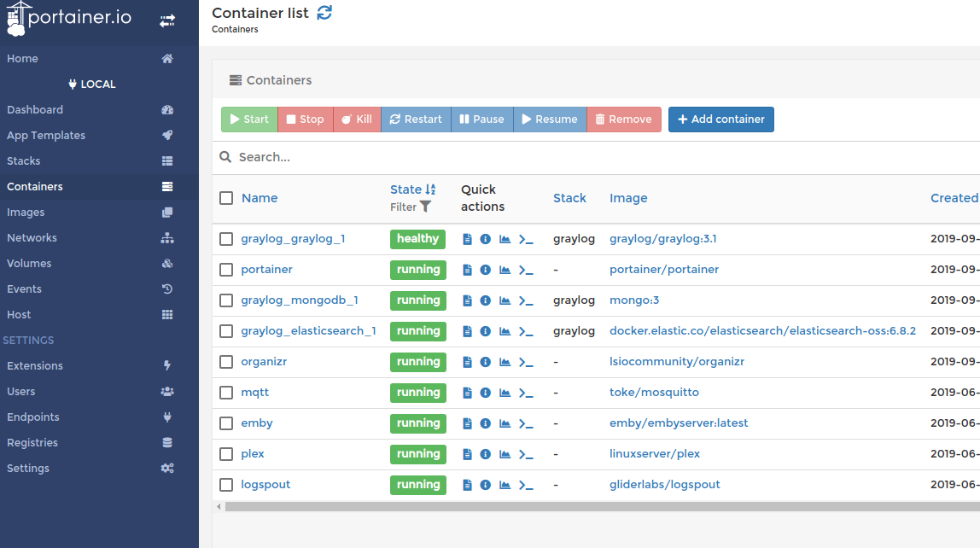980x548 pixels.
Task: Sort the table by Name column
Action: tap(260, 198)
